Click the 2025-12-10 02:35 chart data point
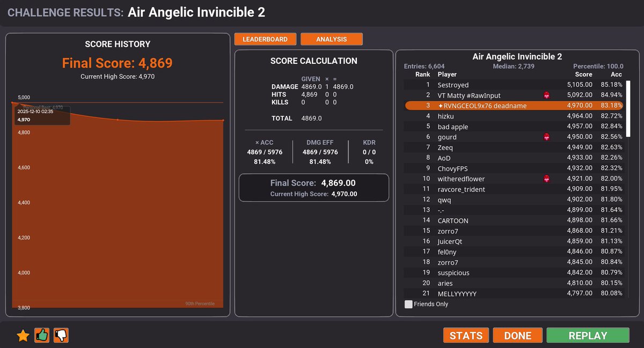The height and width of the screenshot is (348, 644). [x=13, y=102]
